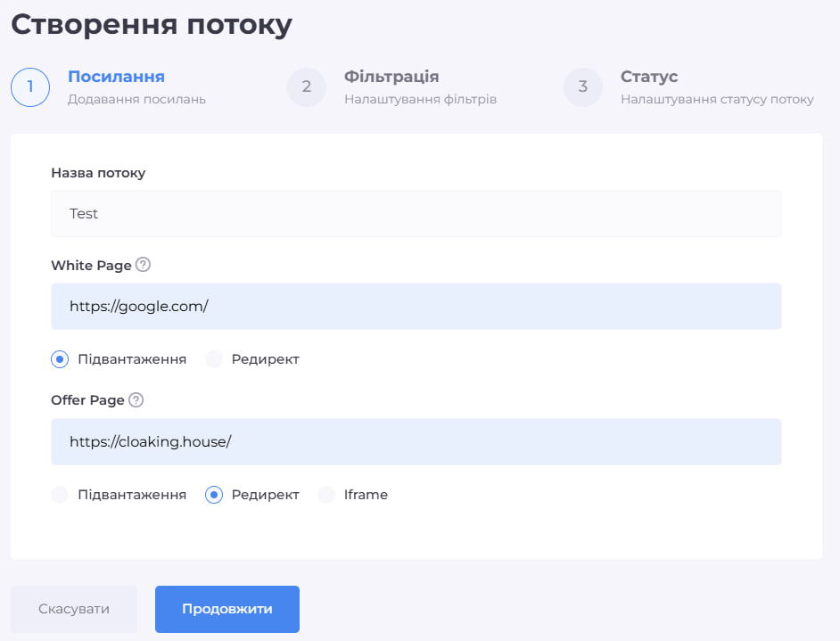840x641 pixels.
Task: Open the White Page help icon
Action: 144,265
